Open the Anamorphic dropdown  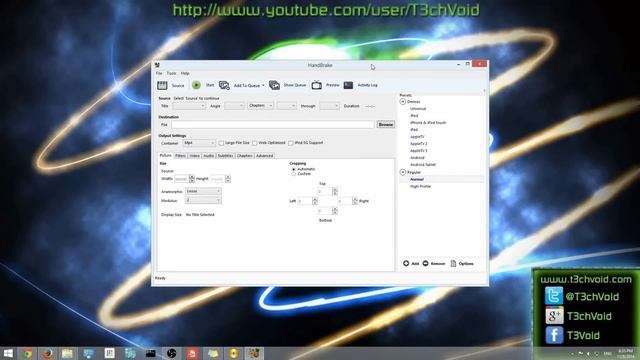point(203,191)
